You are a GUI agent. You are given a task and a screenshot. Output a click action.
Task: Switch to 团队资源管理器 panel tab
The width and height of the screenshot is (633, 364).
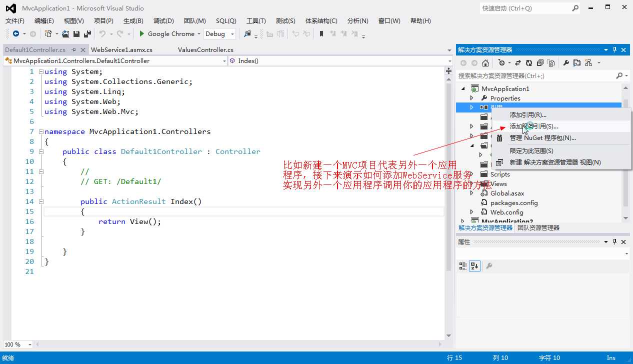pyautogui.click(x=538, y=227)
